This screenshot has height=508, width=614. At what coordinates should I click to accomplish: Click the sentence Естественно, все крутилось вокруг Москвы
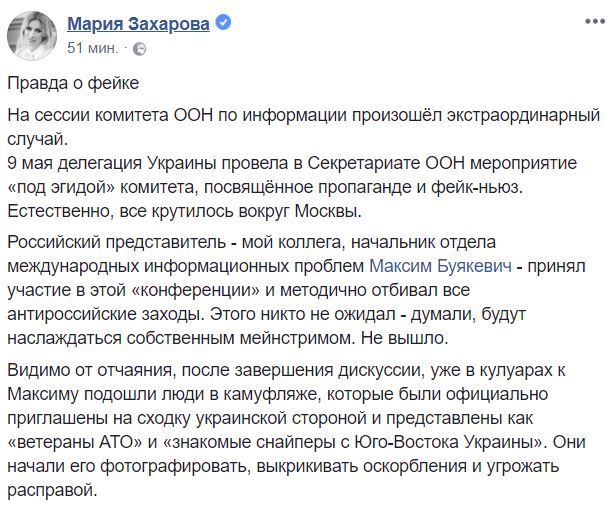click(184, 212)
